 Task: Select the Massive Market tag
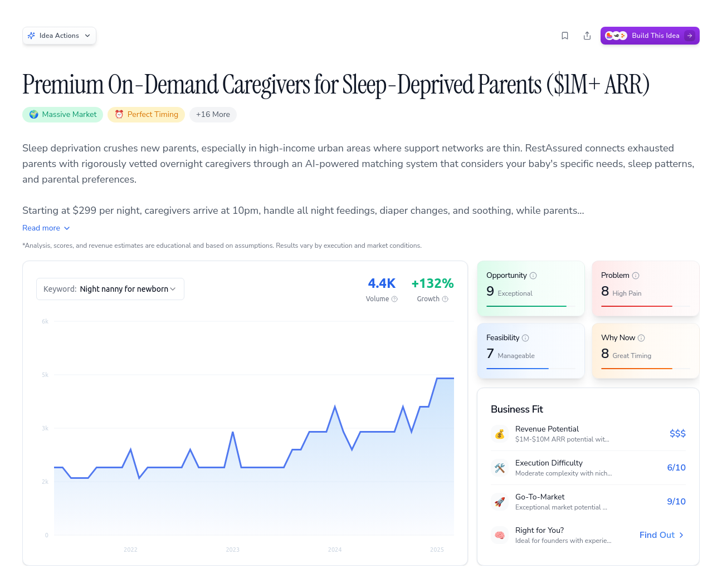[63, 115]
